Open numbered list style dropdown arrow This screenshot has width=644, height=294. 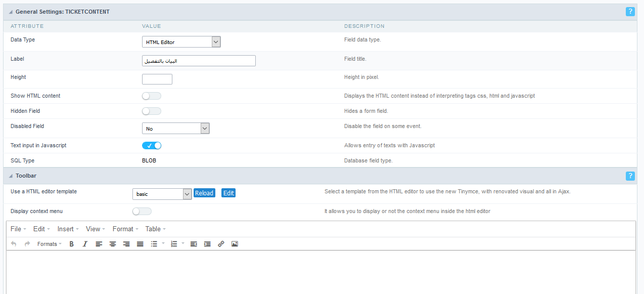[x=183, y=244]
